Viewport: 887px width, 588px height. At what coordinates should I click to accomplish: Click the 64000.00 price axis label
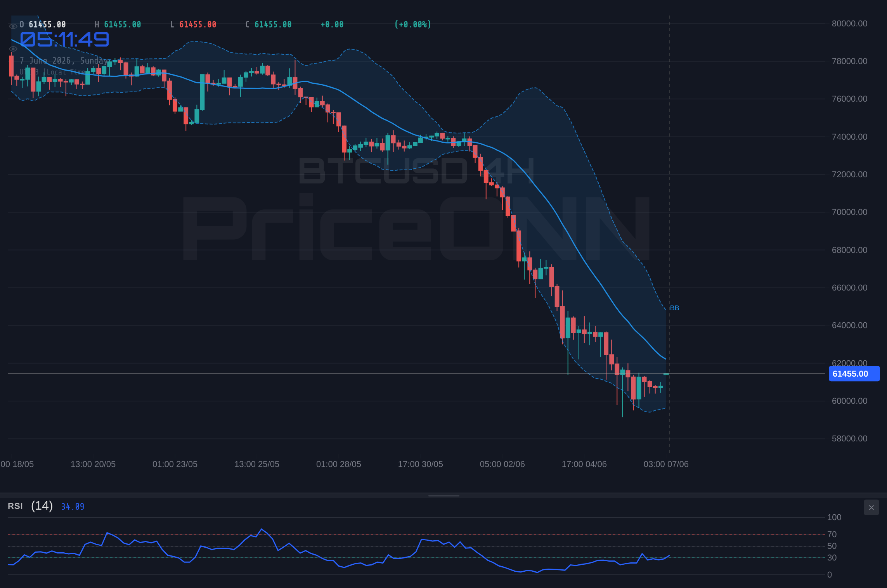pyautogui.click(x=849, y=325)
